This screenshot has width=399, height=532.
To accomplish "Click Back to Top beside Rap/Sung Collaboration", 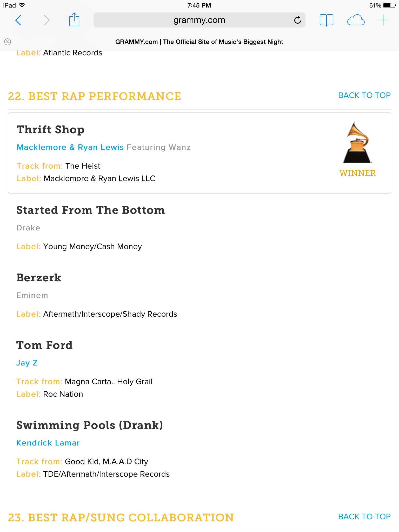I will click(x=364, y=517).
